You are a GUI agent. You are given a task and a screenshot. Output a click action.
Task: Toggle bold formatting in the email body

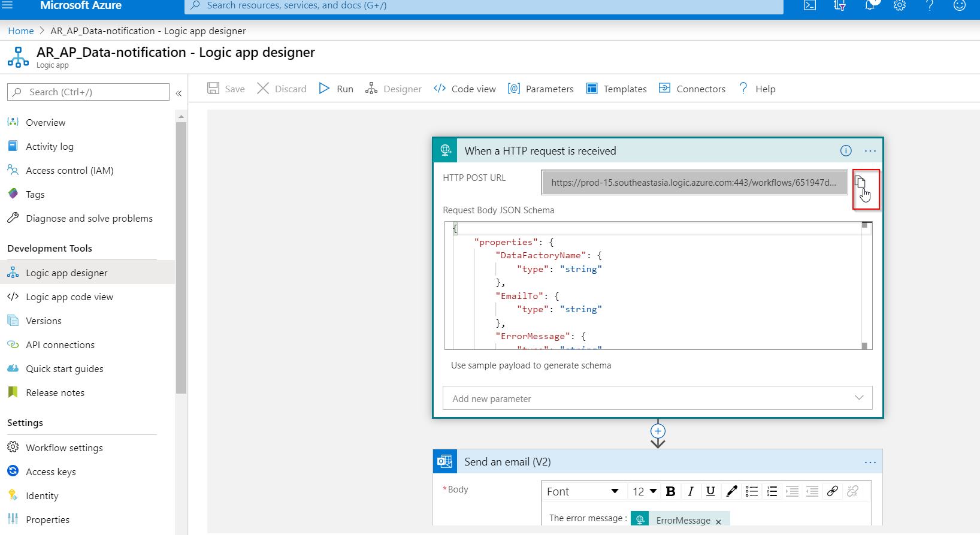670,491
